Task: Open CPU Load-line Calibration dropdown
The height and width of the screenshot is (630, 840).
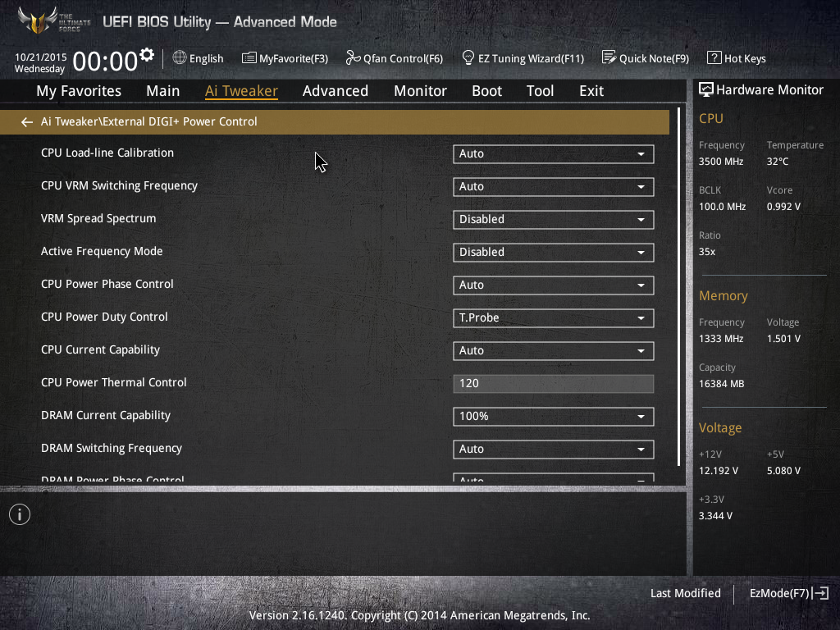Action: coord(554,153)
